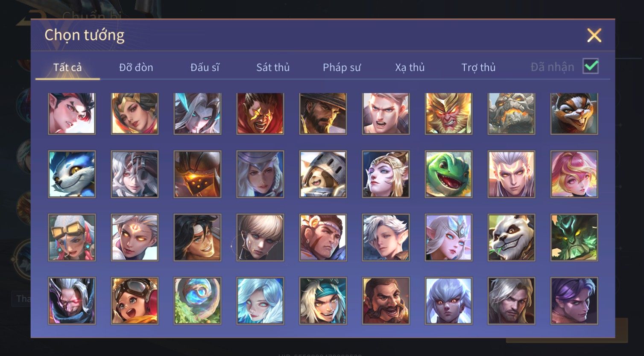This screenshot has height=356, width=644.
Task: Switch to the Đỡ đòn tab
Action: coord(136,67)
